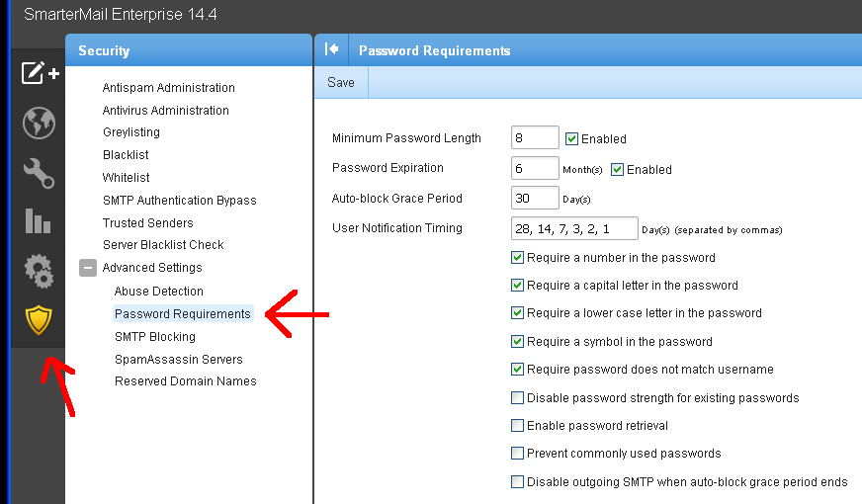Select SMTP Blocking under Advanced Settings
Viewport: 862px width, 504px height.
(155, 336)
